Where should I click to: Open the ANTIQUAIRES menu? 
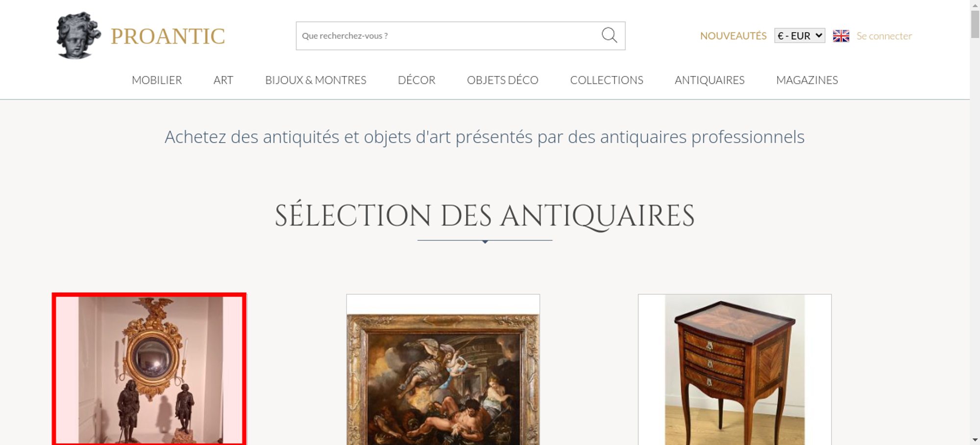pos(710,80)
